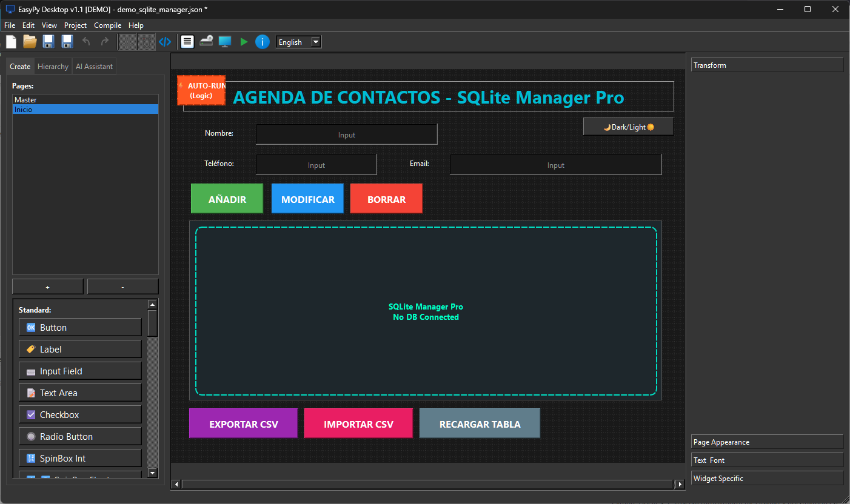Switch to the Hierarchy tab
The height and width of the screenshot is (504, 850).
pos(53,67)
